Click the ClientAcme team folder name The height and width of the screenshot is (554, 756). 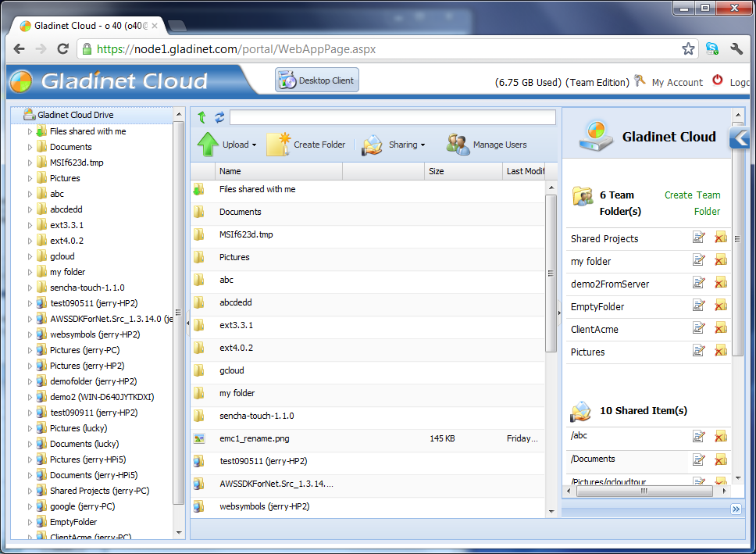coord(594,330)
